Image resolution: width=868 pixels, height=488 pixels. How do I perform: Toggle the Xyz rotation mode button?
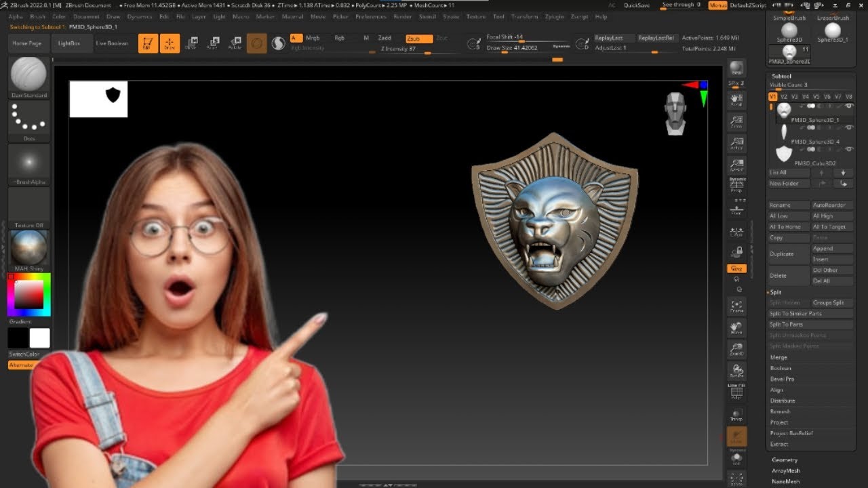[x=736, y=268]
